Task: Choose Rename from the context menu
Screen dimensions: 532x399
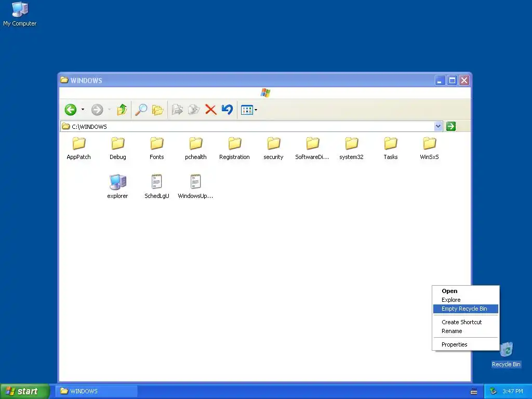Action: coord(465,331)
